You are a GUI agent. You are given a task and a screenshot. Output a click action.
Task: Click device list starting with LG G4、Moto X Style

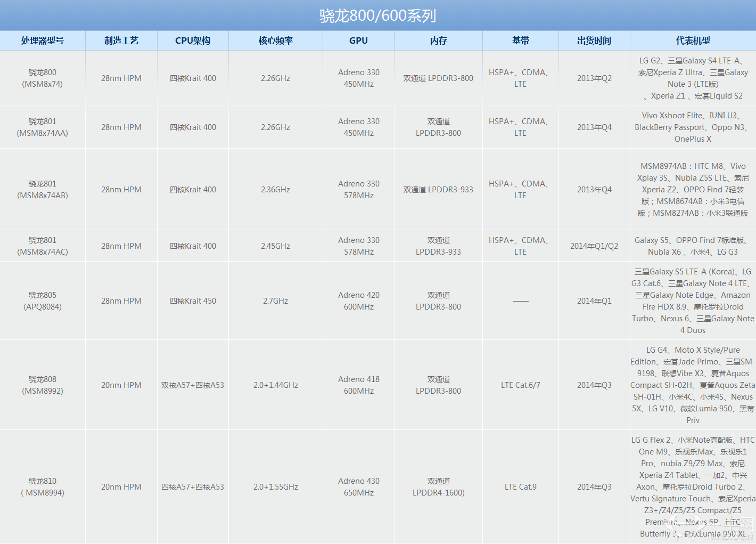[x=693, y=385]
